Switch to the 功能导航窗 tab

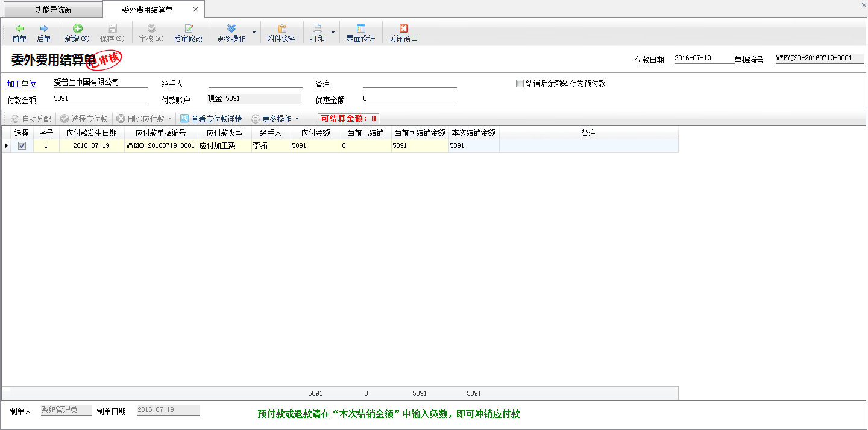coord(53,10)
